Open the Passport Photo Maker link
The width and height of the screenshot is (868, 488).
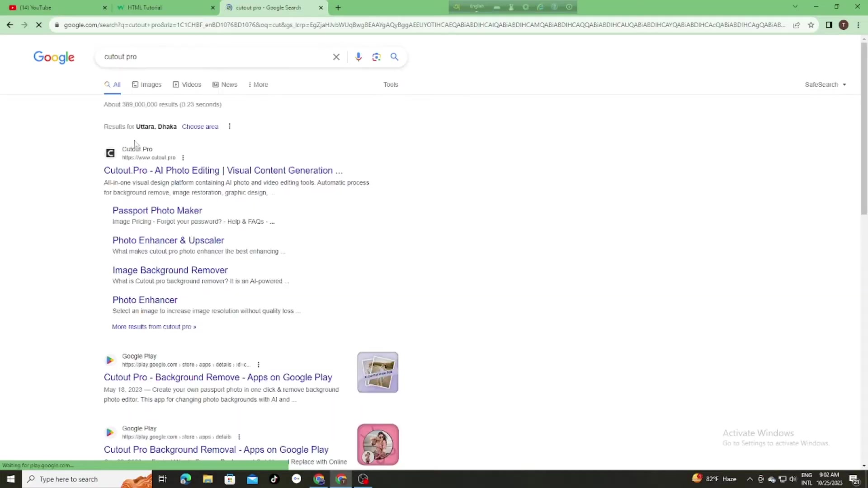(x=157, y=211)
